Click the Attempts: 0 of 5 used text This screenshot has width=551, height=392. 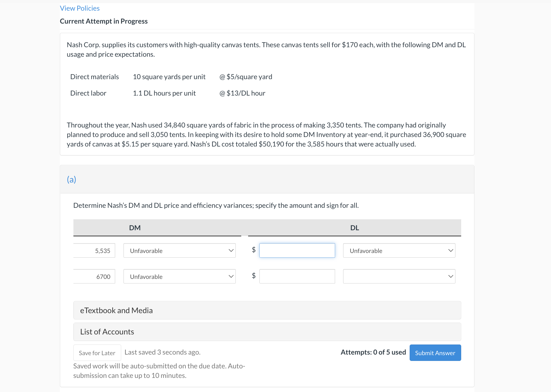tap(373, 352)
